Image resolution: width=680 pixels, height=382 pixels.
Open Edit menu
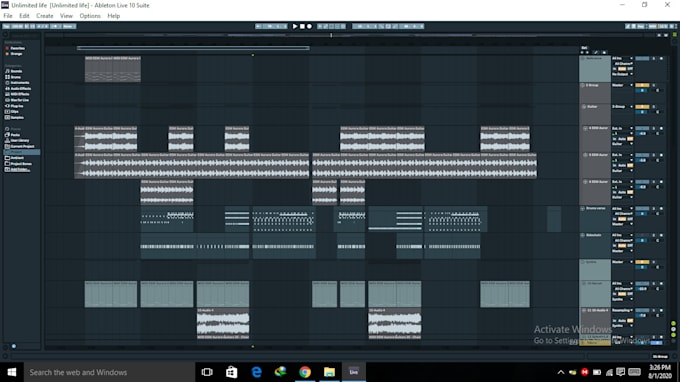click(24, 16)
